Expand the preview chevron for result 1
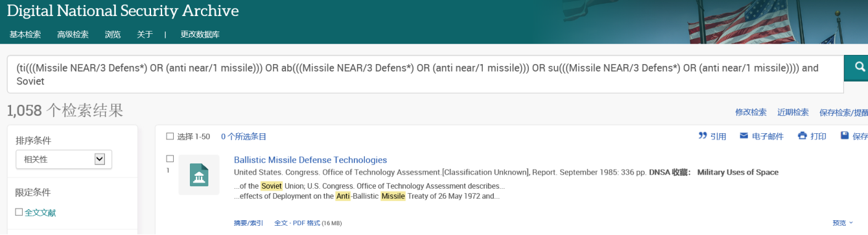This screenshot has height=235, width=868. 851,223
